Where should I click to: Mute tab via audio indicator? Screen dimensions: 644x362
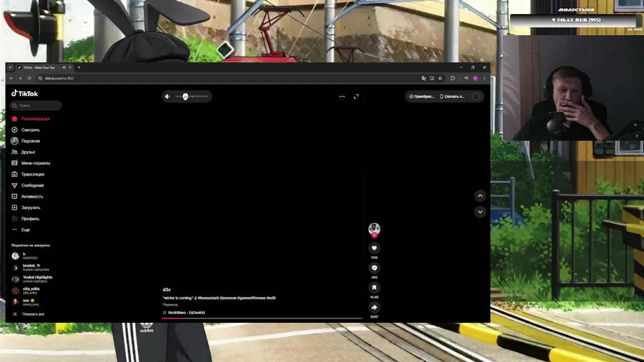coord(64,67)
